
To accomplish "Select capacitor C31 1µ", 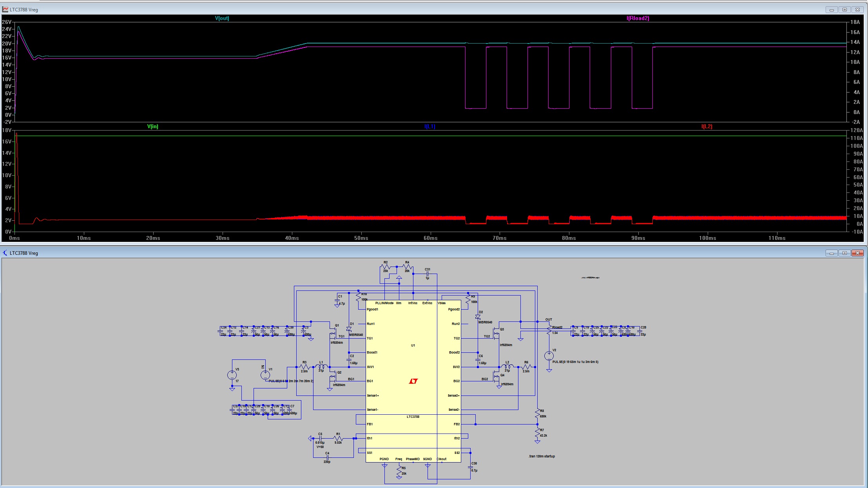I will (x=428, y=274).
